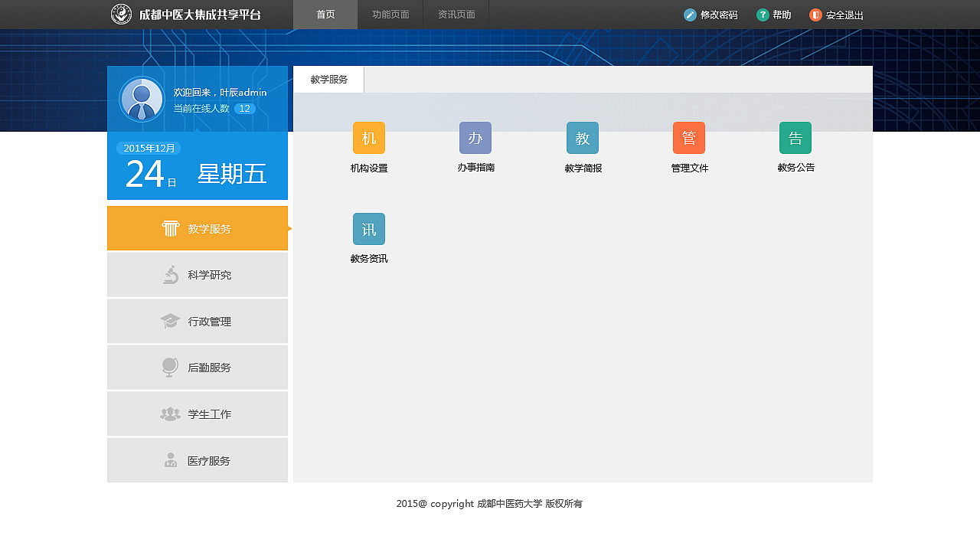Open 学生工作 from the sidebar
This screenshot has height=536, width=980.
[197, 413]
